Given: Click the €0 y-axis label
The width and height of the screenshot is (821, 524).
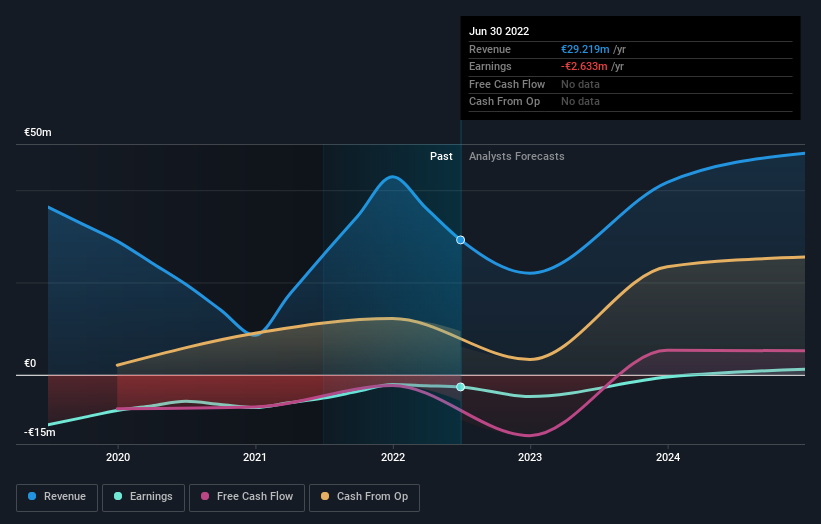Looking at the screenshot, I should (30, 363).
